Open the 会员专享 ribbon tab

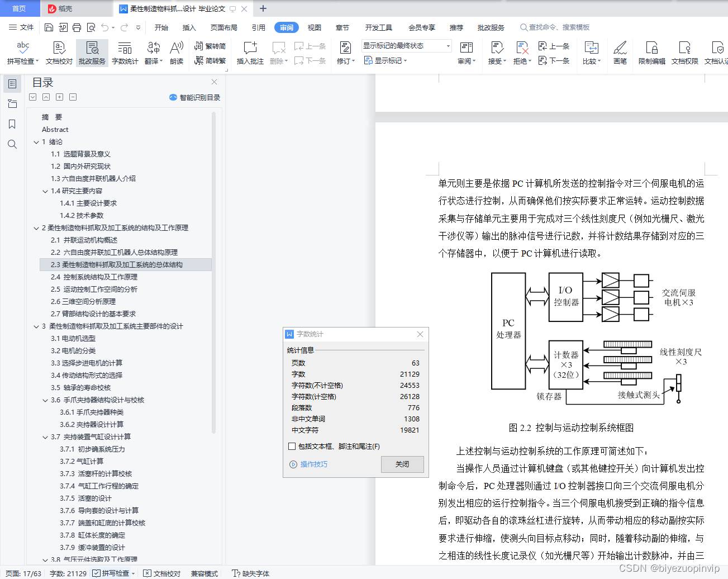(x=422, y=27)
